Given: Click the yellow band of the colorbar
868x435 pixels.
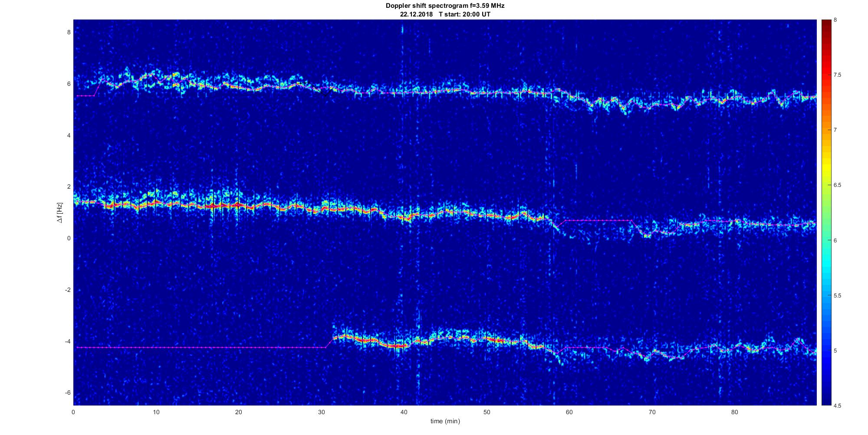Looking at the screenshot, I should (x=826, y=167).
